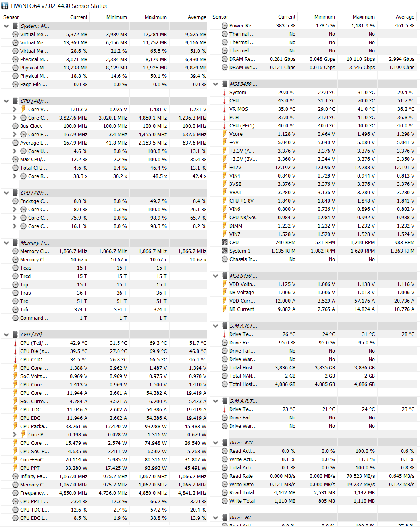Click the lightning icon beside CPU TDC row
Viewport: 420px width, 527px height.
pyautogui.click(x=15, y=409)
